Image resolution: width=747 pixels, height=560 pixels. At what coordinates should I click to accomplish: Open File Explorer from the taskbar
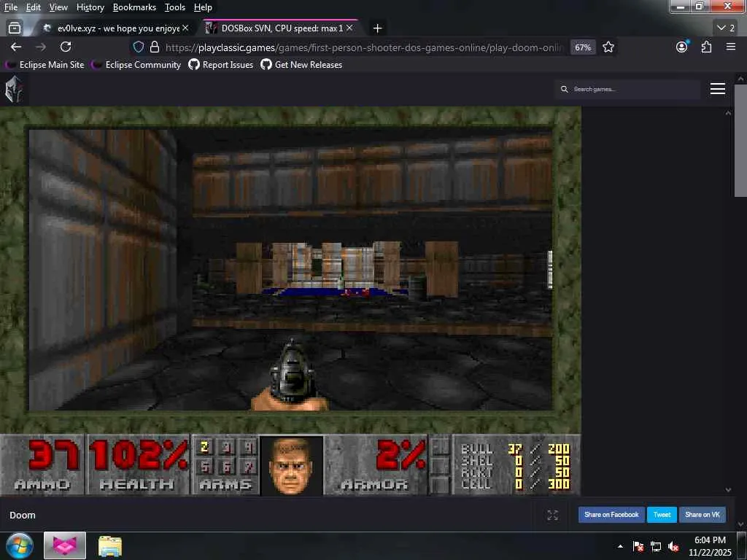[110, 546]
